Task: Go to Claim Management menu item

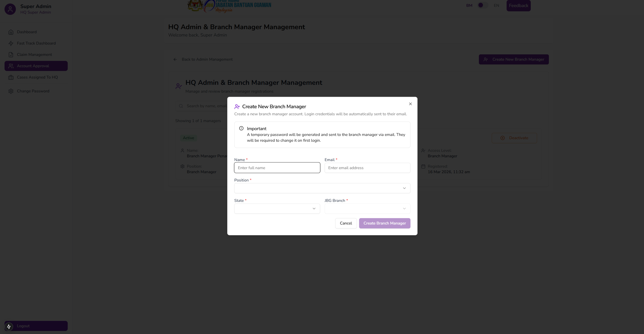Action: [x=34, y=55]
